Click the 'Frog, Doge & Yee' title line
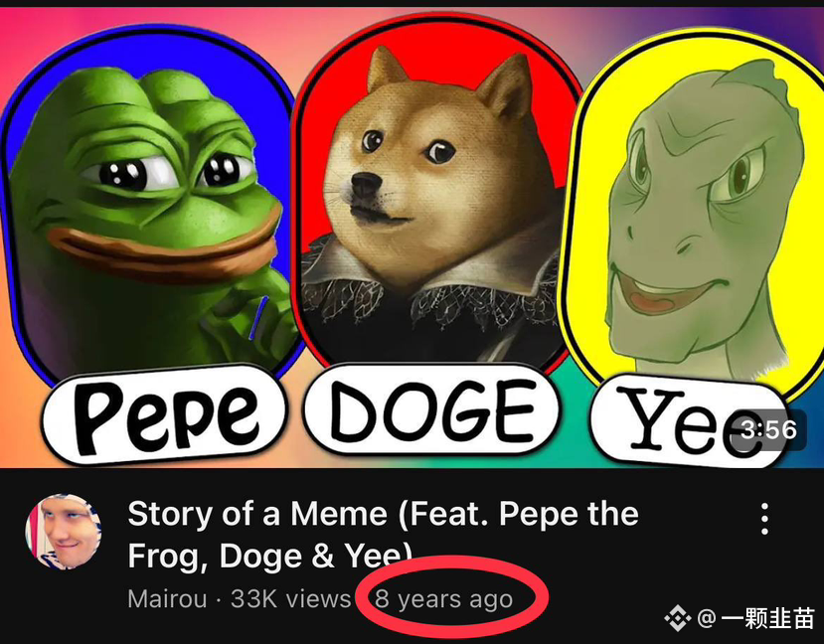The height and width of the screenshot is (644, 824). [269, 556]
